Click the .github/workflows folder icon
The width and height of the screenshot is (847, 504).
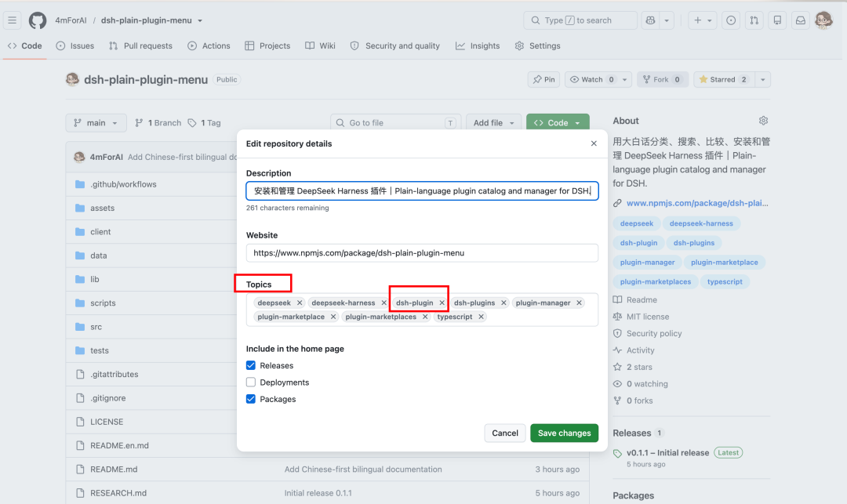coord(80,184)
